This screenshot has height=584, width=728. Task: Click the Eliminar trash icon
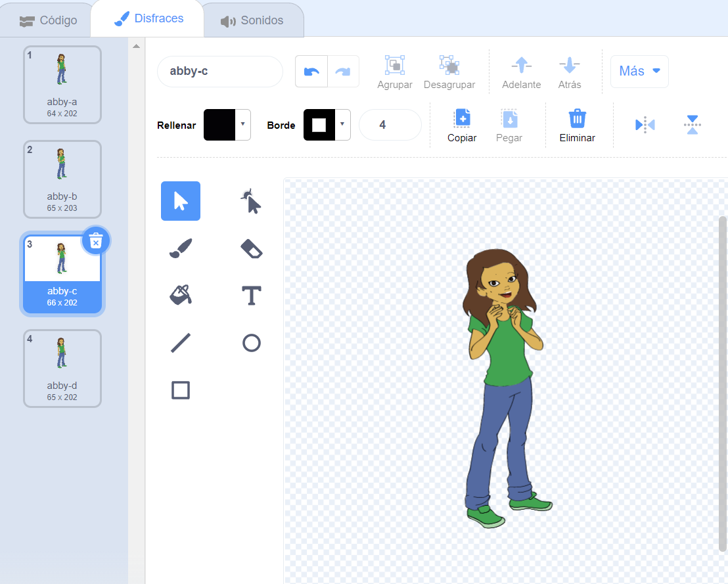pyautogui.click(x=577, y=118)
